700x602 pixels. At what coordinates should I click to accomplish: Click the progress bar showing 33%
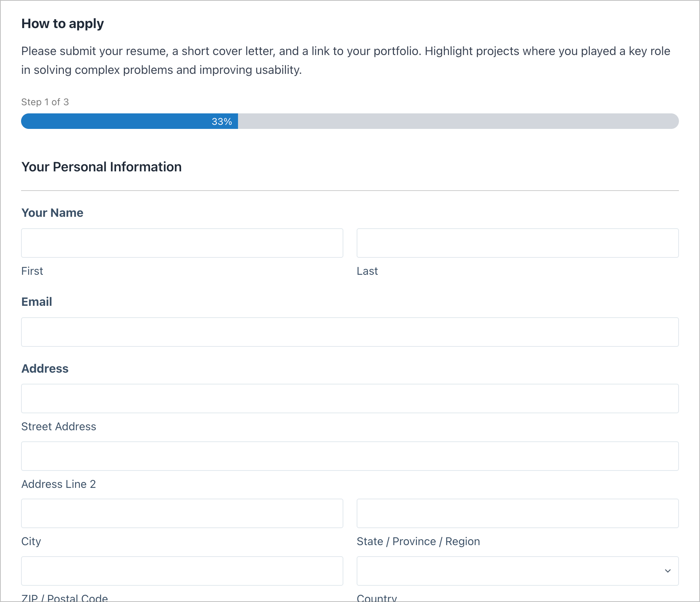pyautogui.click(x=350, y=121)
